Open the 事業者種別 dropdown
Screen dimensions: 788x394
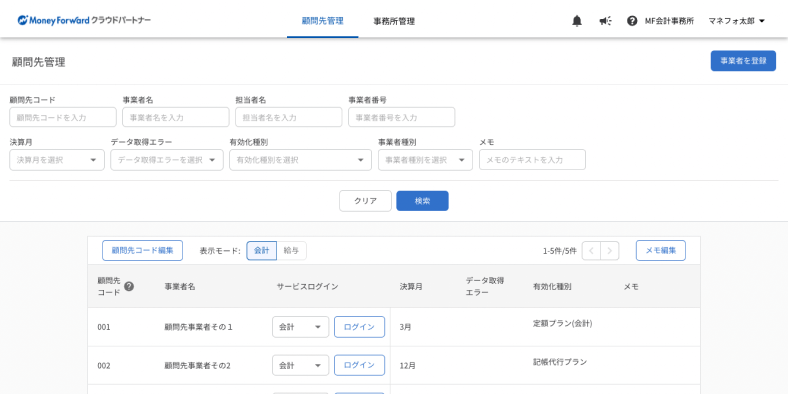[x=425, y=160]
